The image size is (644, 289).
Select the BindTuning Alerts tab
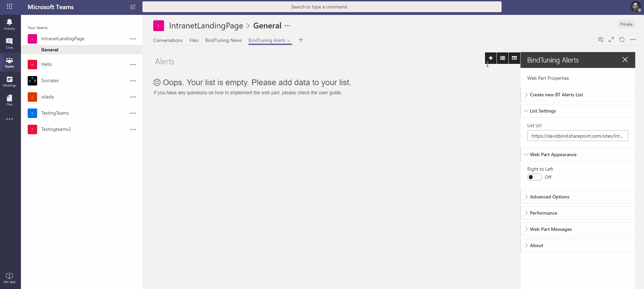point(267,40)
